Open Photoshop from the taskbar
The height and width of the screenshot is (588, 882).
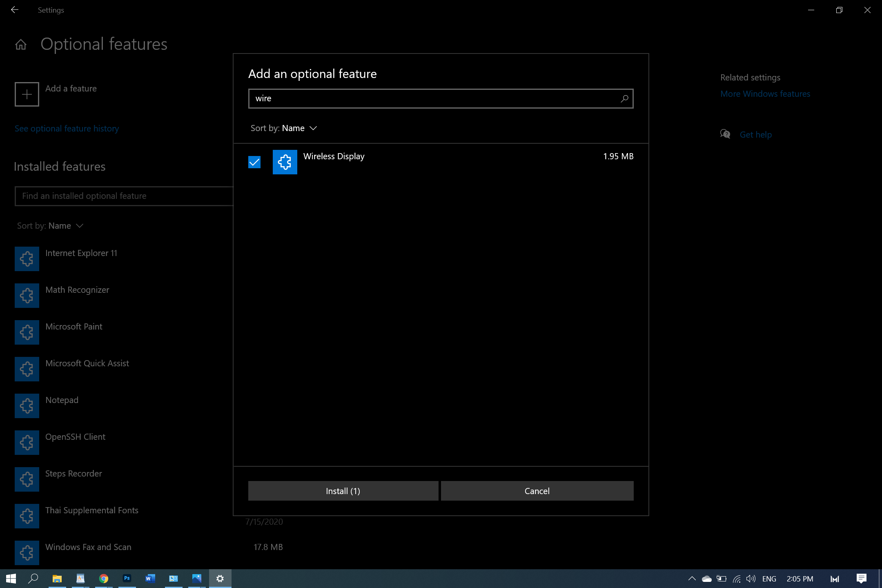coord(127,579)
